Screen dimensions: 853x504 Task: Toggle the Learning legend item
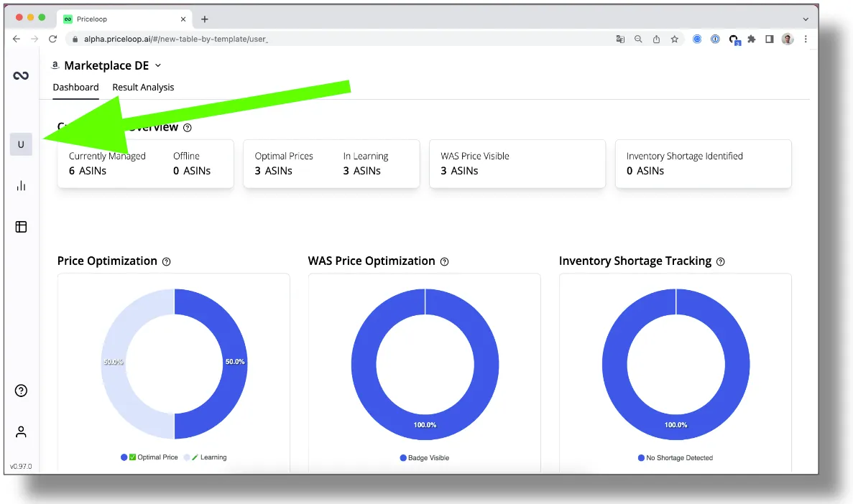[206, 457]
